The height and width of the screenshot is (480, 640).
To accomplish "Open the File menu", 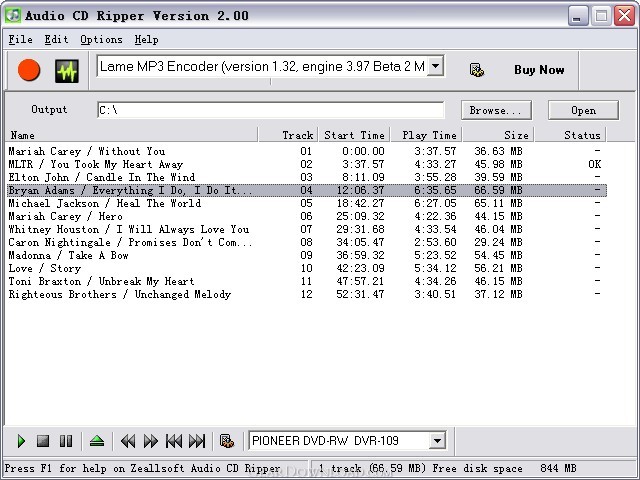I will [x=20, y=40].
